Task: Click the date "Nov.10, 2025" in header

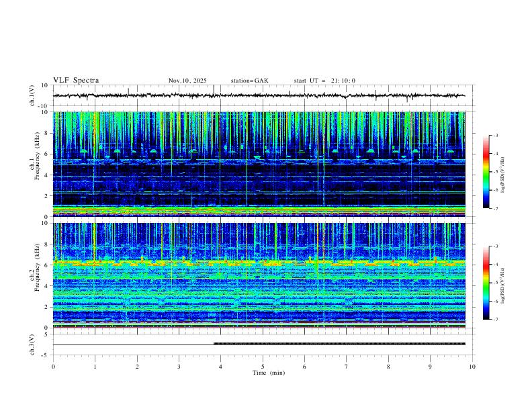Action: pos(187,81)
